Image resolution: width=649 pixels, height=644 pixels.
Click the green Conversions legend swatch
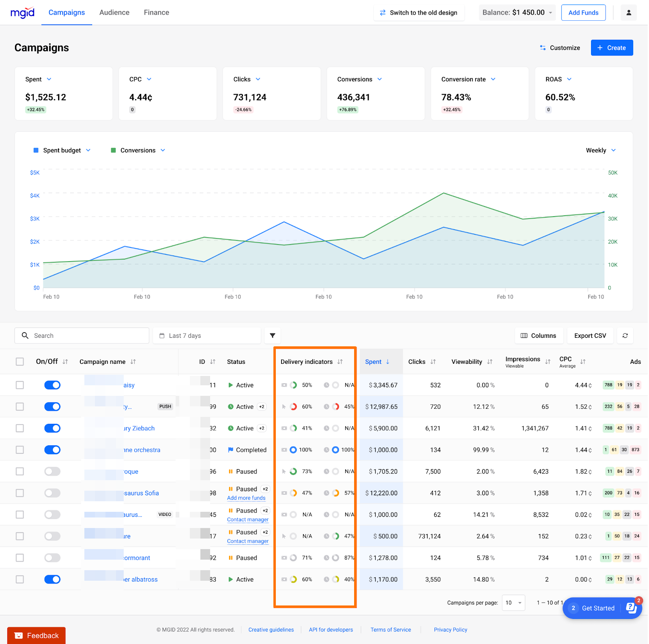click(x=114, y=150)
